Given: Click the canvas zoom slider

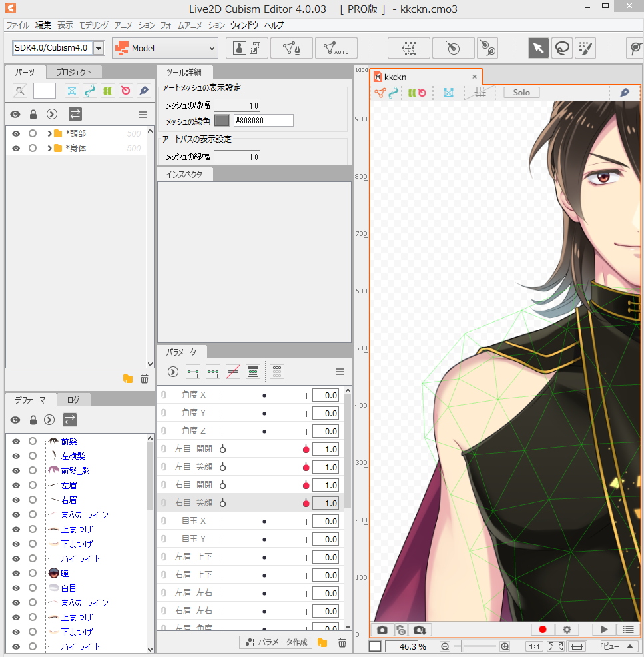Looking at the screenshot, I should (x=475, y=646).
